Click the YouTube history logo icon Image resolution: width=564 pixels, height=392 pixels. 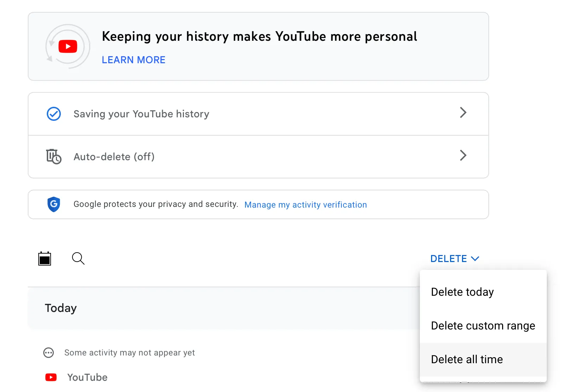[68, 46]
